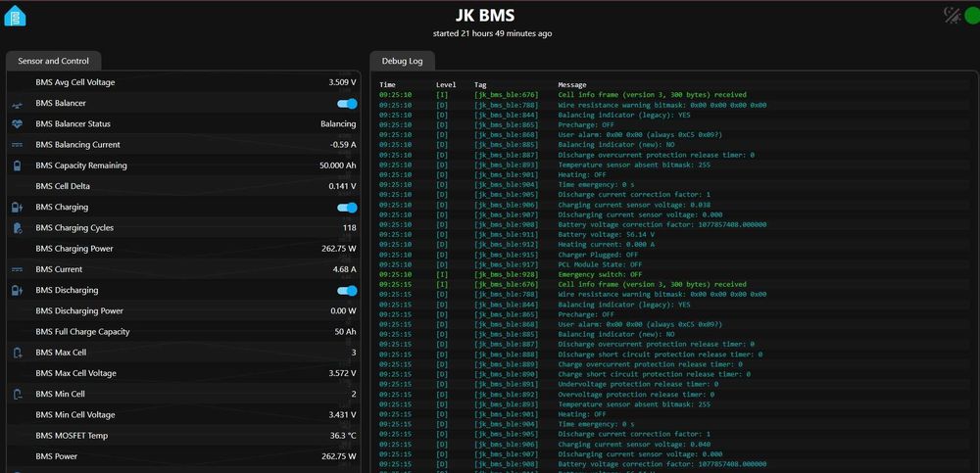Click the 3.572 V max cell voltage
The height and width of the screenshot is (473, 980).
(342, 374)
